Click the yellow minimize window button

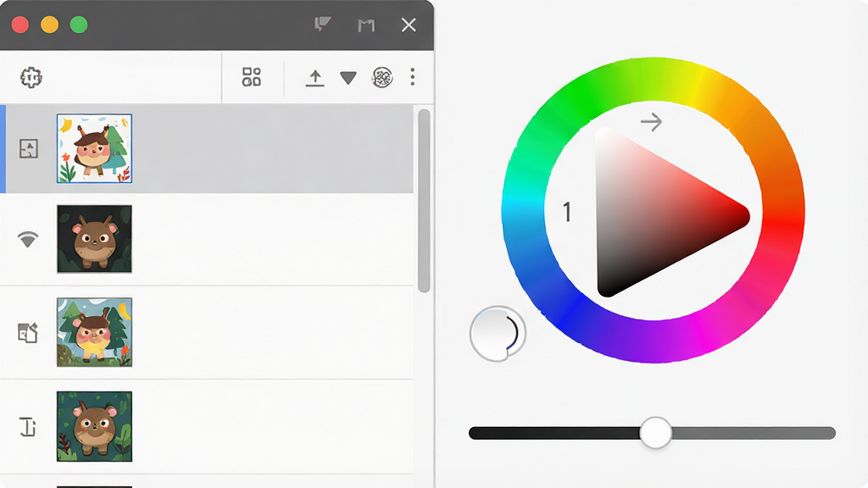click(50, 25)
